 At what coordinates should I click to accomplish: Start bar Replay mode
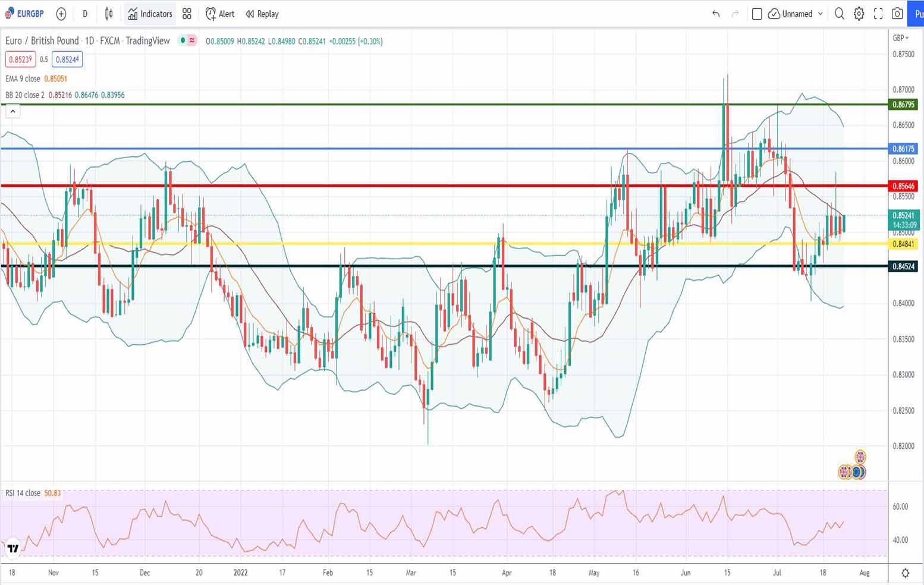pyautogui.click(x=262, y=14)
